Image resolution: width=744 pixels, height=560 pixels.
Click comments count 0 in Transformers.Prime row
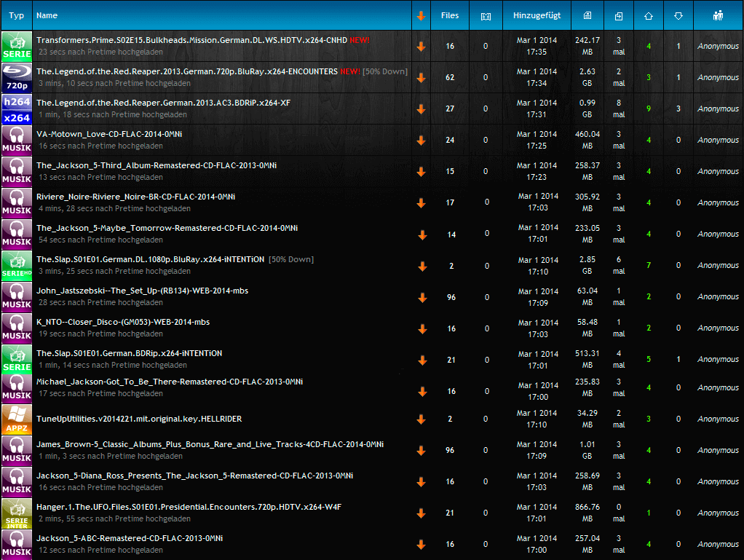point(486,46)
